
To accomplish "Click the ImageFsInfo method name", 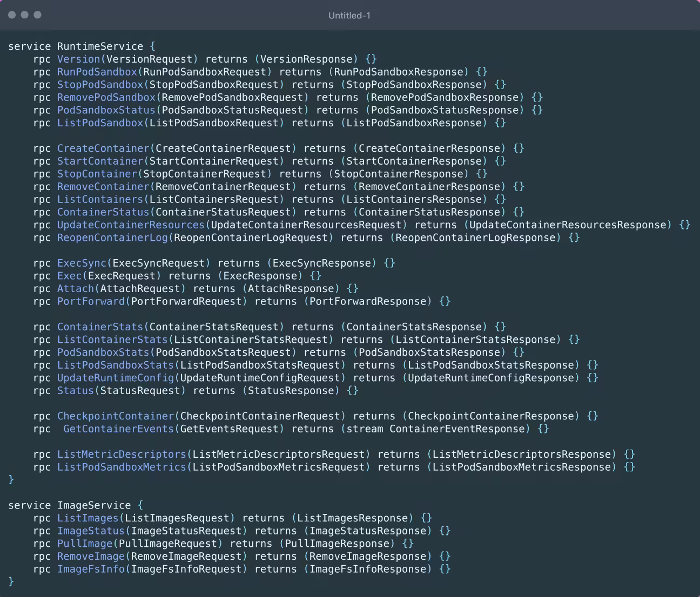I will click(x=91, y=569).
